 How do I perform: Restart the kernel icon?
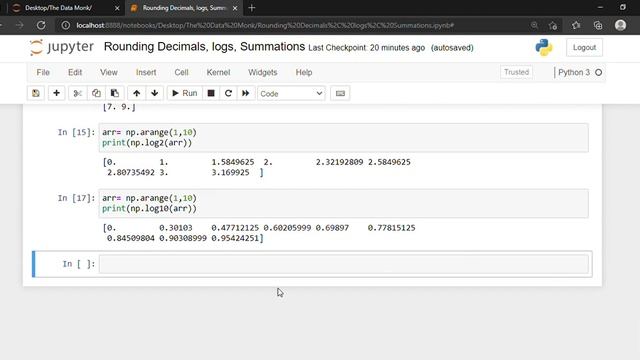click(x=228, y=93)
